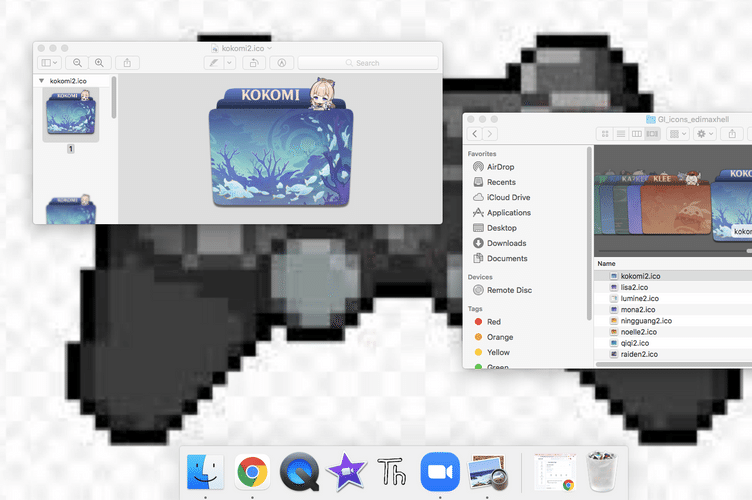Image resolution: width=752 pixels, height=500 pixels.
Task: Open the Finder gear Action dropdown
Action: (705, 133)
